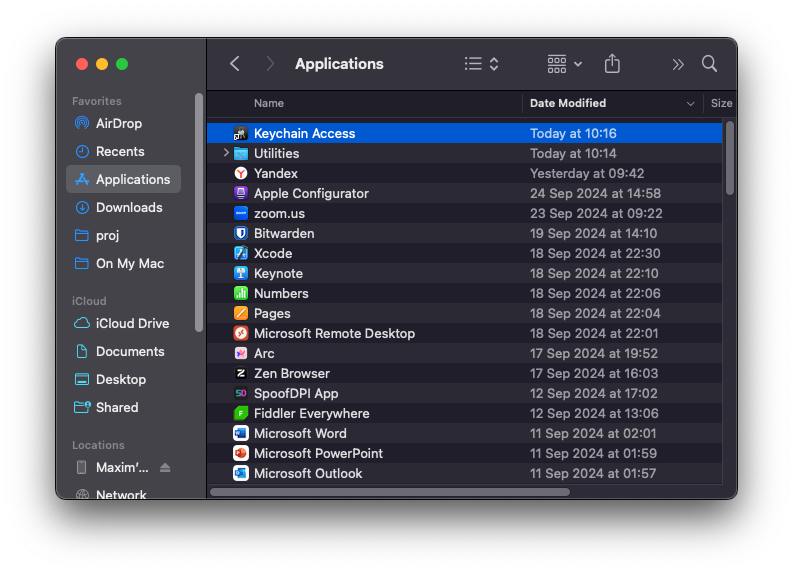This screenshot has height=573, width=793.
Task: Click the Microsoft Outlook icon
Action: (241, 473)
